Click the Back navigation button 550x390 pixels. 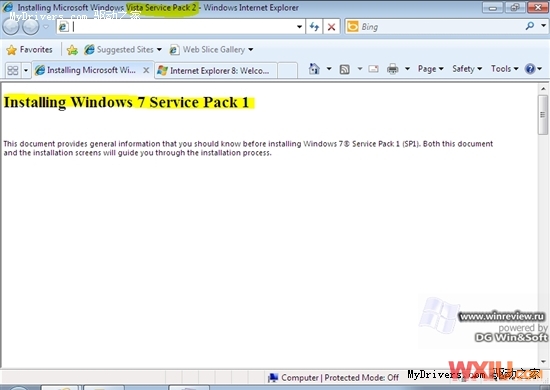tap(11, 27)
